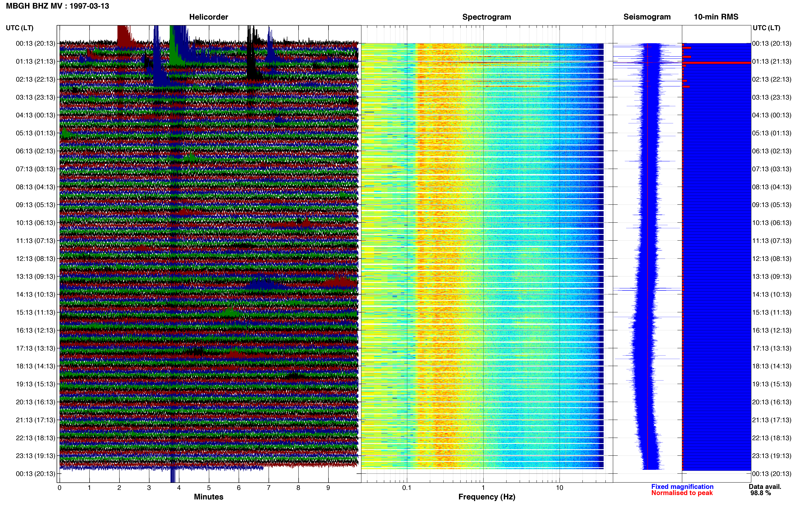Select the 98.8 % data availability value

pyautogui.click(x=761, y=493)
